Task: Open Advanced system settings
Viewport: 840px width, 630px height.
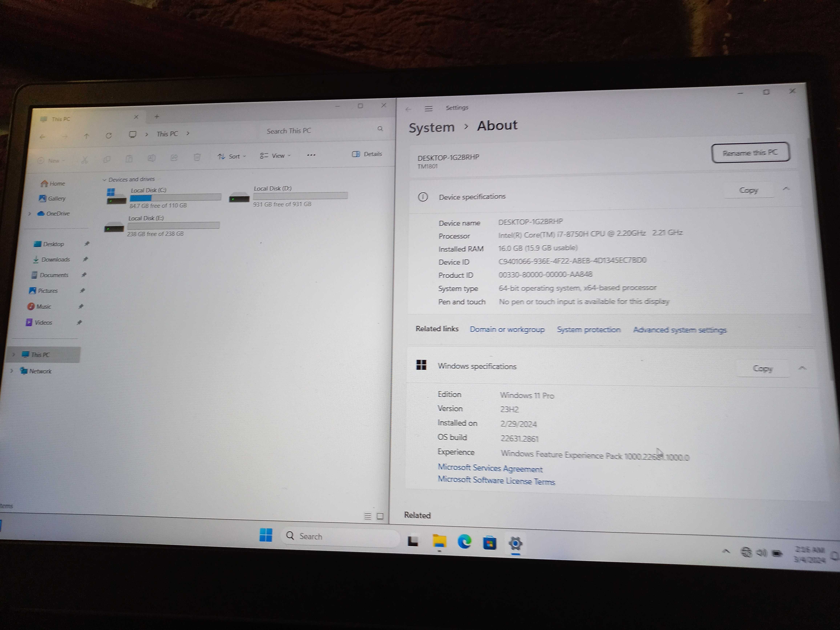Action: [678, 330]
